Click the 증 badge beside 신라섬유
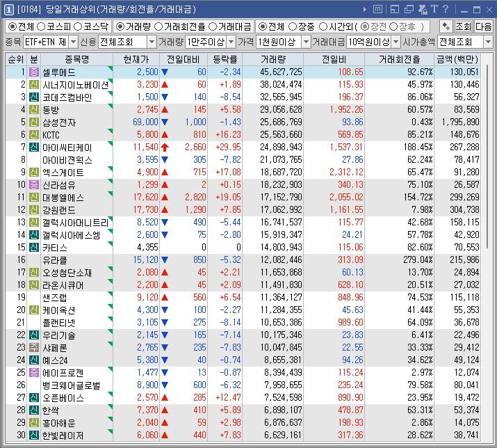Viewport: 497px width, 448px height. pos(34,184)
